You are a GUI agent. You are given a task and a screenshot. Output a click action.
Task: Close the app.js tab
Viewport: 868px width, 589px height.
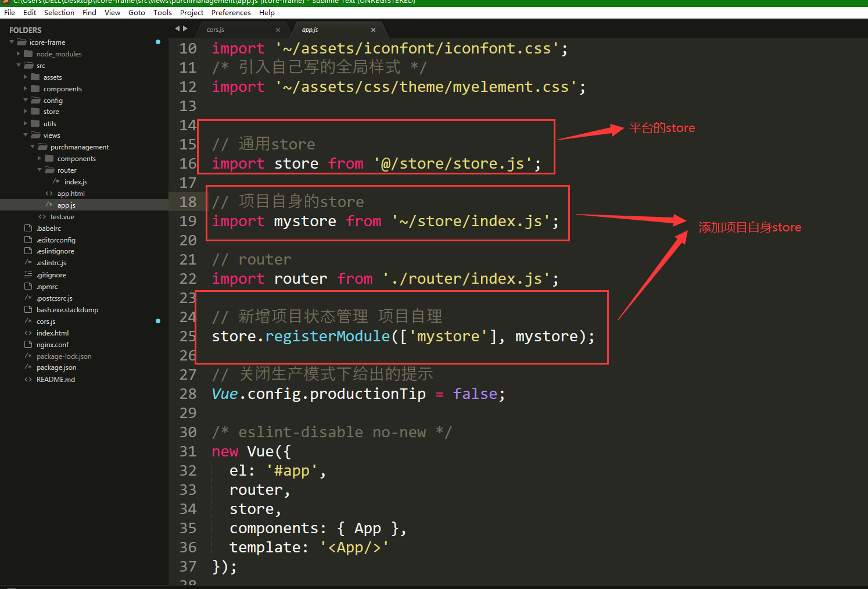[x=373, y=30]
